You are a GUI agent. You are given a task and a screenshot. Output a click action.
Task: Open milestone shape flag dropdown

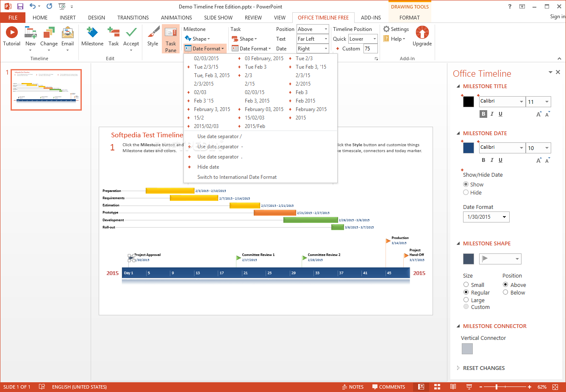[x=500, y=259]
